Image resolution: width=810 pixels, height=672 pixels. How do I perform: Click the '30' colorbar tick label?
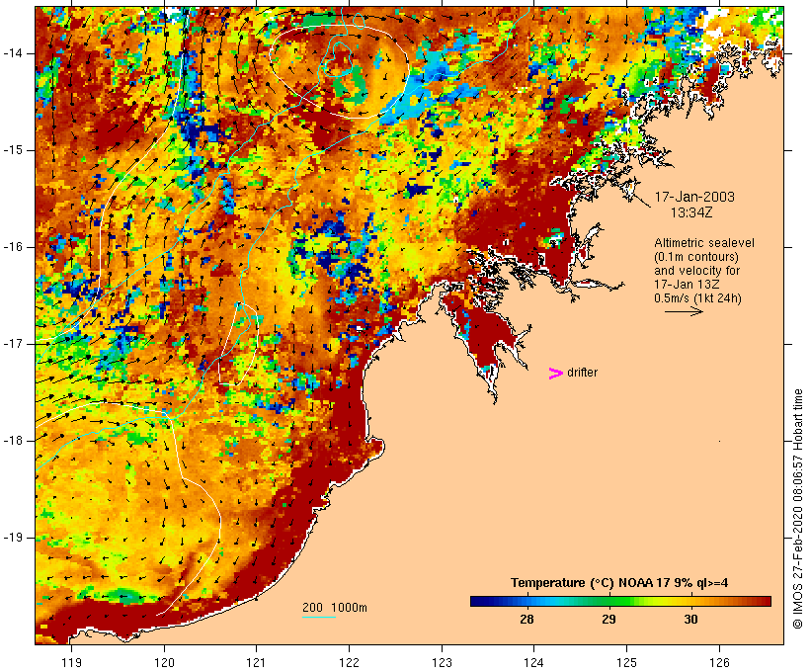[x=690, y=620]
